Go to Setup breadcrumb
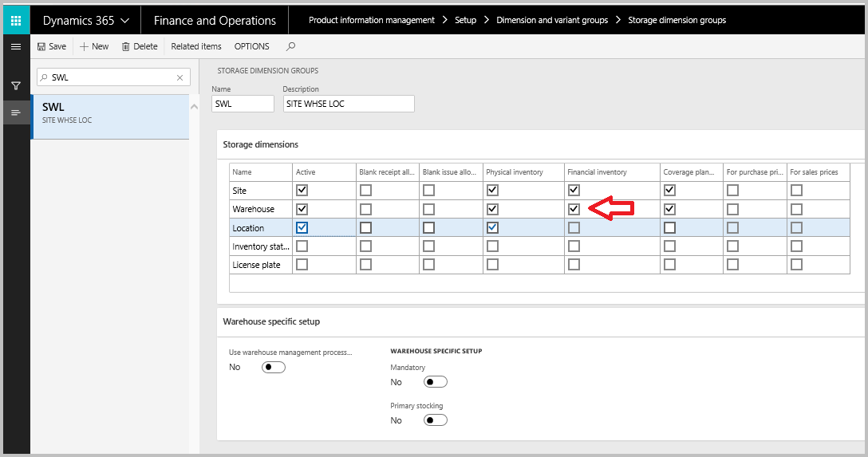868x457 pixels. point(466,20)
